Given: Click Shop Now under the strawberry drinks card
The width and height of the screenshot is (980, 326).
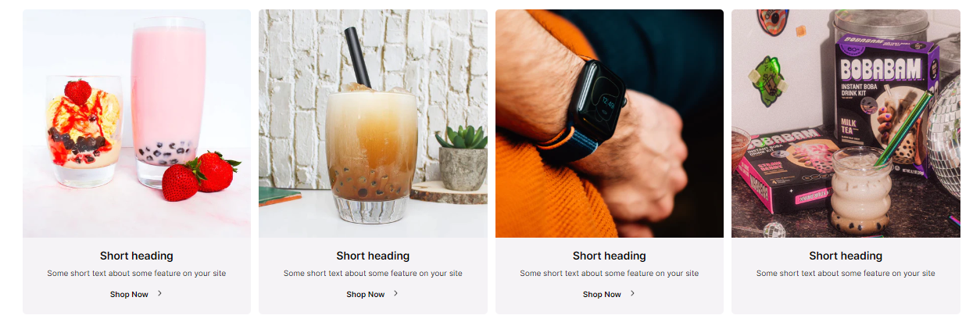Looking at the screenshot, I should [129, 295].
